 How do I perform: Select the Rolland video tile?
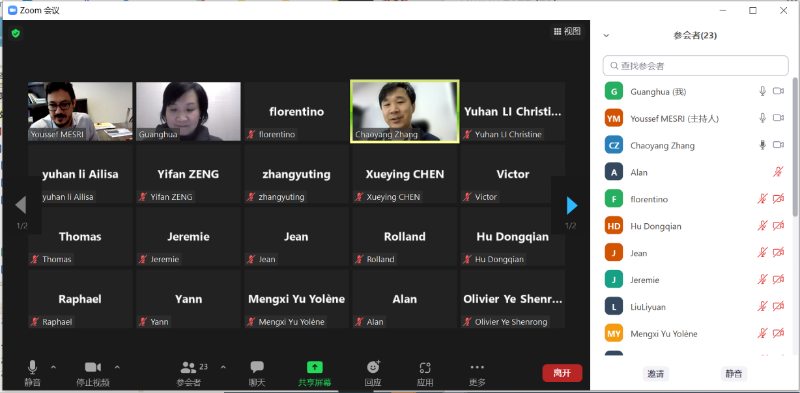click(405, 236)
